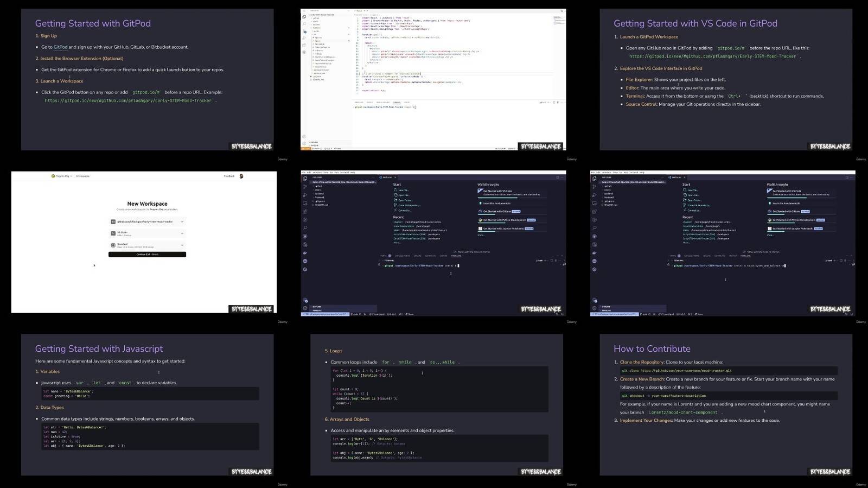The height and width of the screenshot is (488, 868).
Task: Open Get Started with GitLens walkthrough, center thumbnail
Action: pos(513,212)
